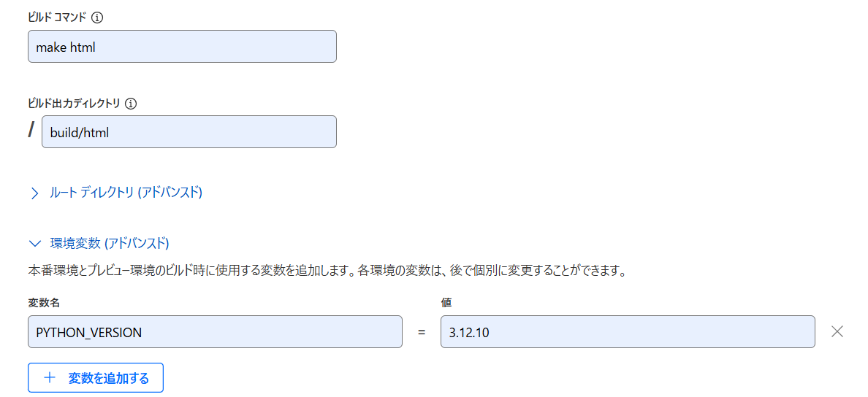Image resolution: width=868 pixels, height=397 pixels.
Task: Focus the build command field containing make html
Action: tap(182, 47)
